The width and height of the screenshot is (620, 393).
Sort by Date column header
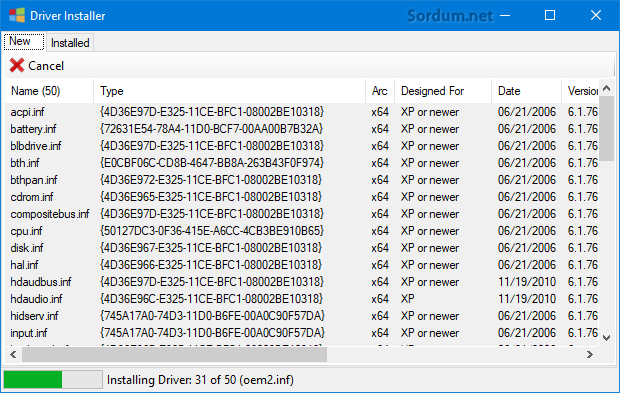526,91
